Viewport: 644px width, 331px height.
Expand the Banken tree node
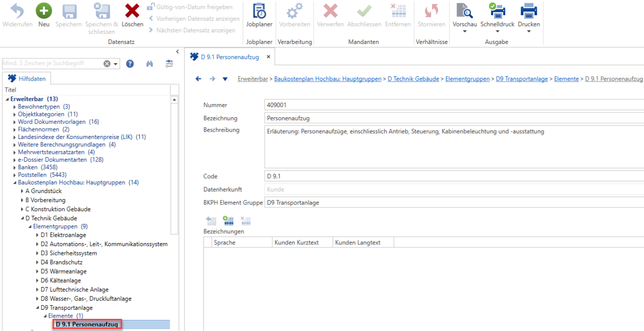(x=15, y=167)
